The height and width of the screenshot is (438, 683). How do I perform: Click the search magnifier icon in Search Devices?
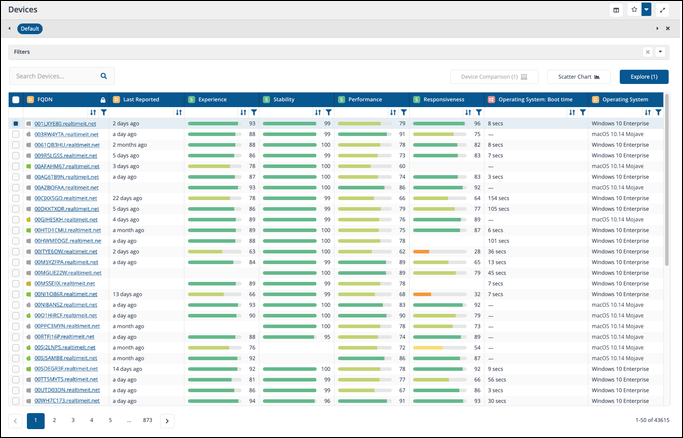tap(103, 76)
